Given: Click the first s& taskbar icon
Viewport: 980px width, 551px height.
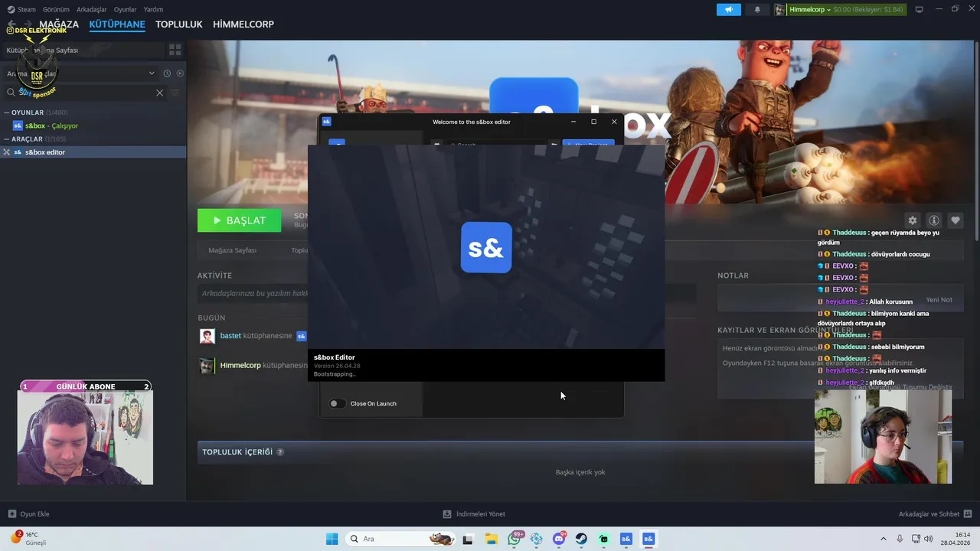Looking at the screenshot, I should (x=626, y=539).
